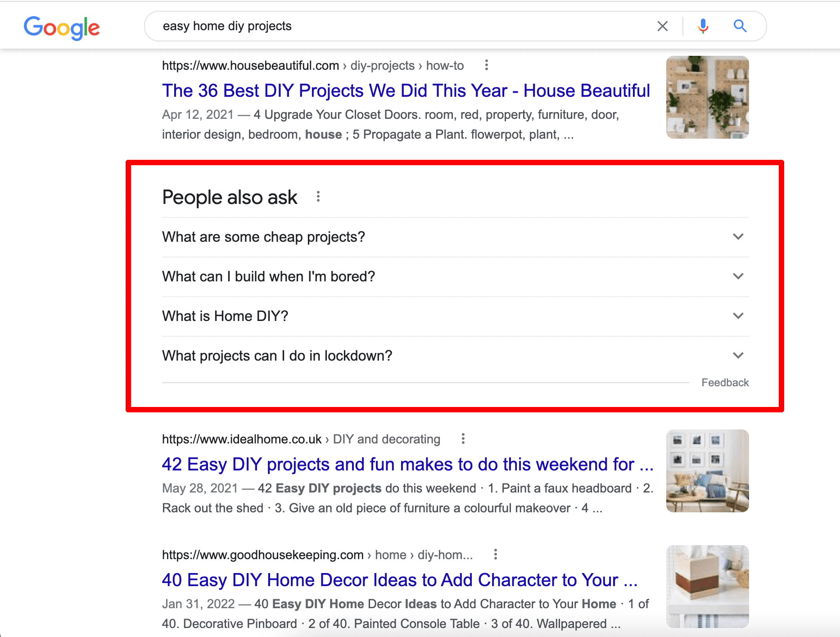840x637 pixels.
Task: Click snippet text starting May 28, 2021
Action: coord(407,498)
